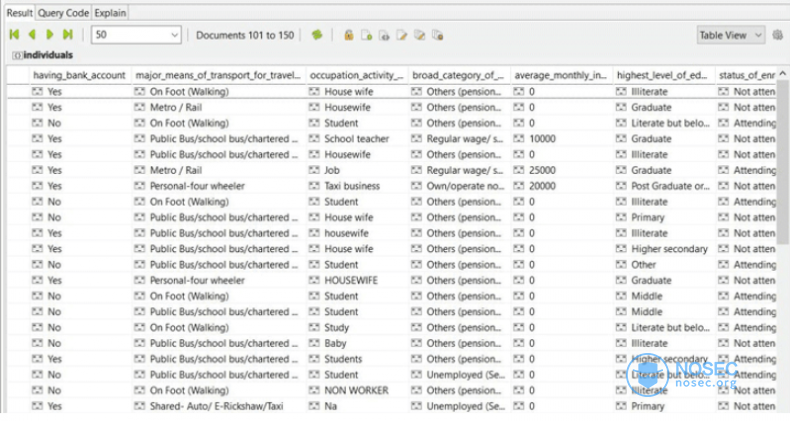790x421 pixels.
Task: Select the 'Students' occupation cell
Action: pyautogui.click(x=357, y=359)
